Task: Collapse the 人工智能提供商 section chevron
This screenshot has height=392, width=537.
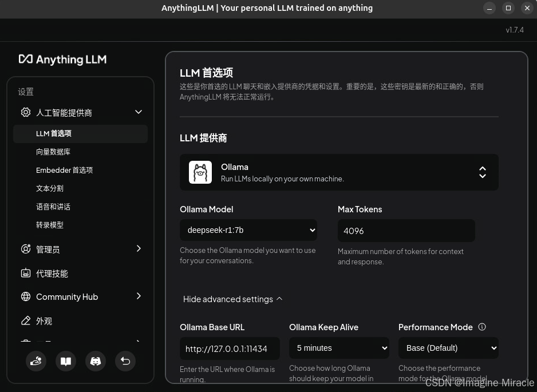Action: point(139,112)
